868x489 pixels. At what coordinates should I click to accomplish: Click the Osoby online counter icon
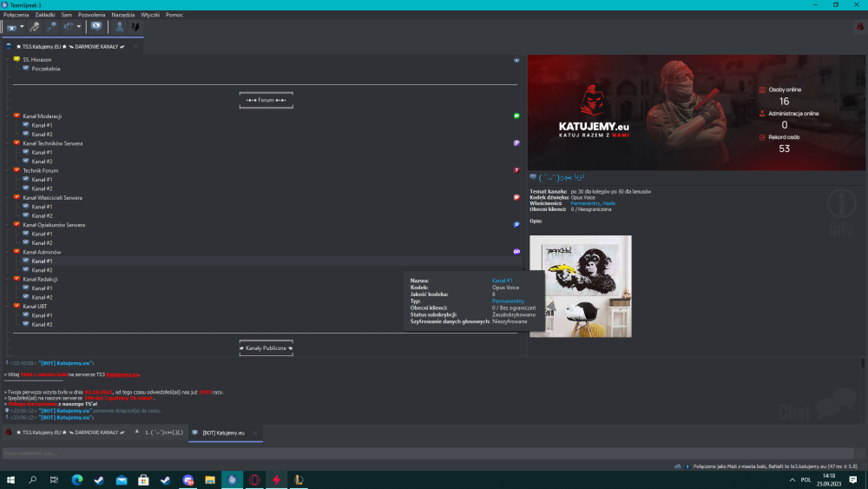762,89
